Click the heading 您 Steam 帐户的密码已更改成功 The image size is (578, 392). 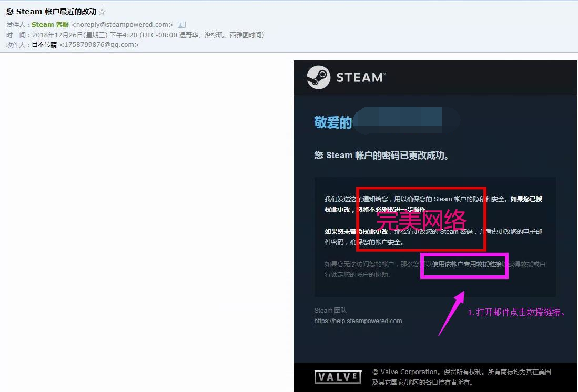381,155
